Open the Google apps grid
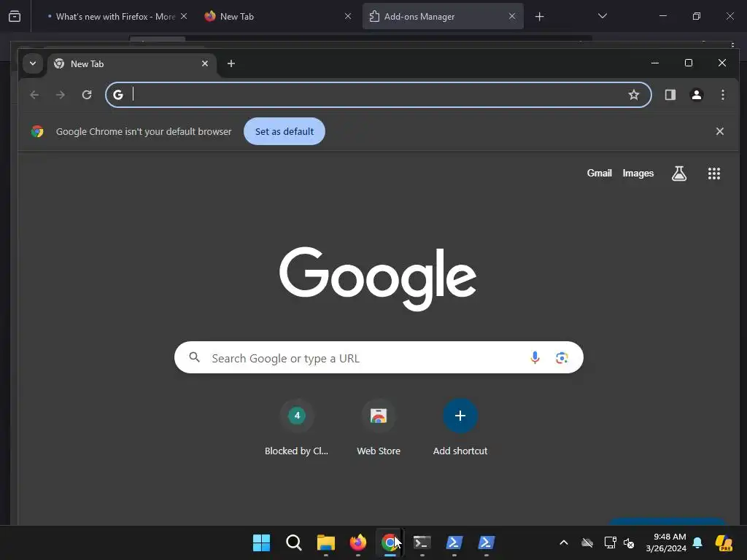The height and width of the screenshot is (560, 747). [x=713, y=174]
